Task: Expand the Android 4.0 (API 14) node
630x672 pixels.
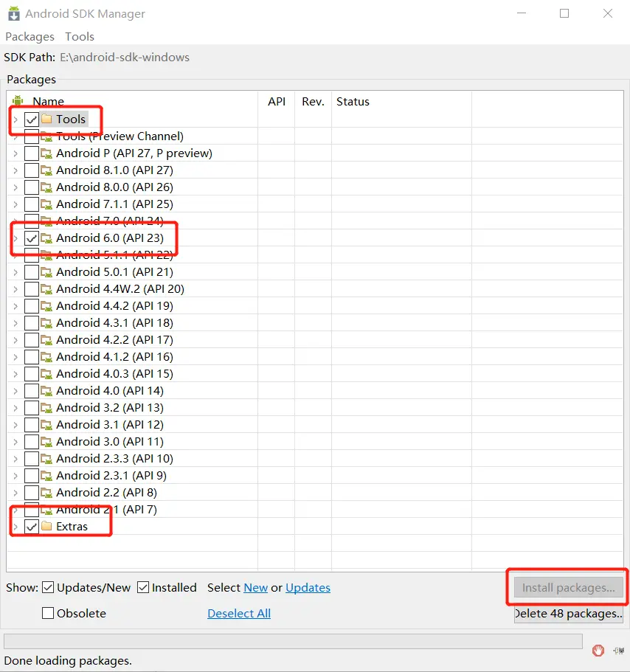Action: point(15,391)
